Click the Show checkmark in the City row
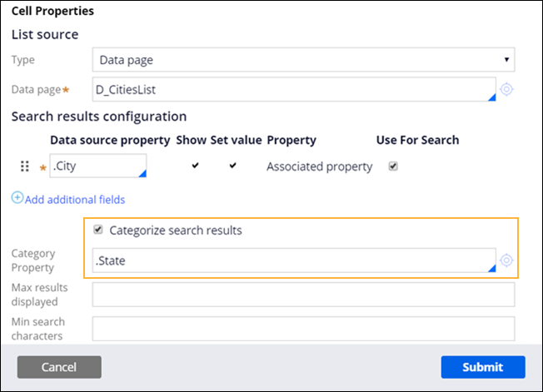 [x=195, y=166]
